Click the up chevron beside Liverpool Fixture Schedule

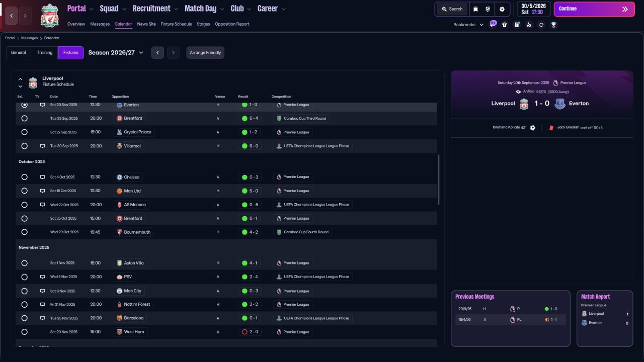21,79
